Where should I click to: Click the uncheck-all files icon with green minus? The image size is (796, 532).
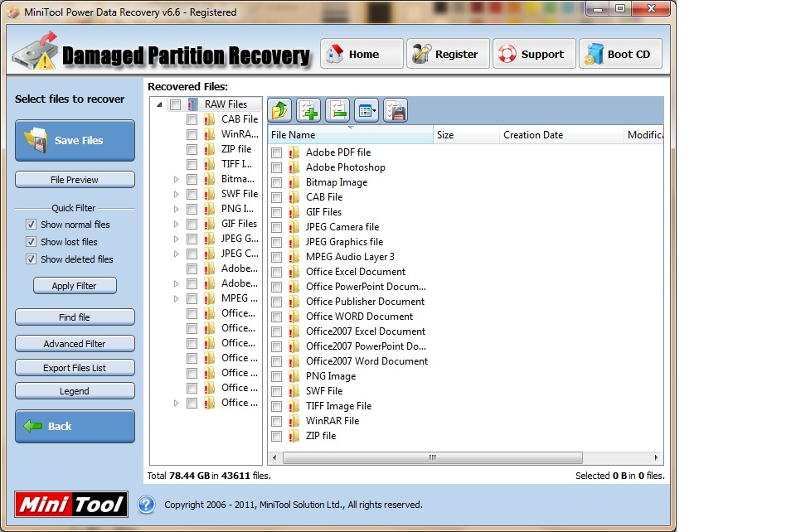[x=337, y=110]
